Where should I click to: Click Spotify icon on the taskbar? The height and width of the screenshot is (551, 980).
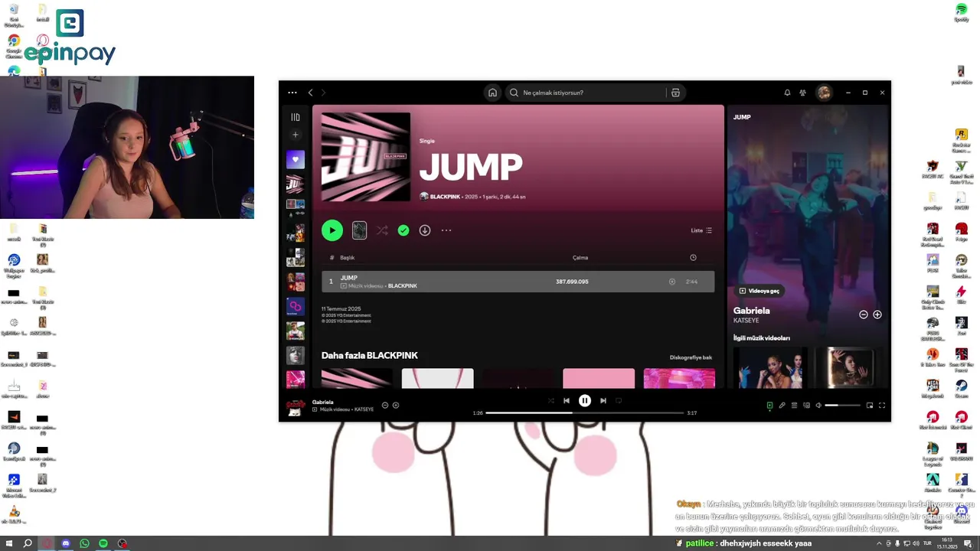tap(103, 543)
